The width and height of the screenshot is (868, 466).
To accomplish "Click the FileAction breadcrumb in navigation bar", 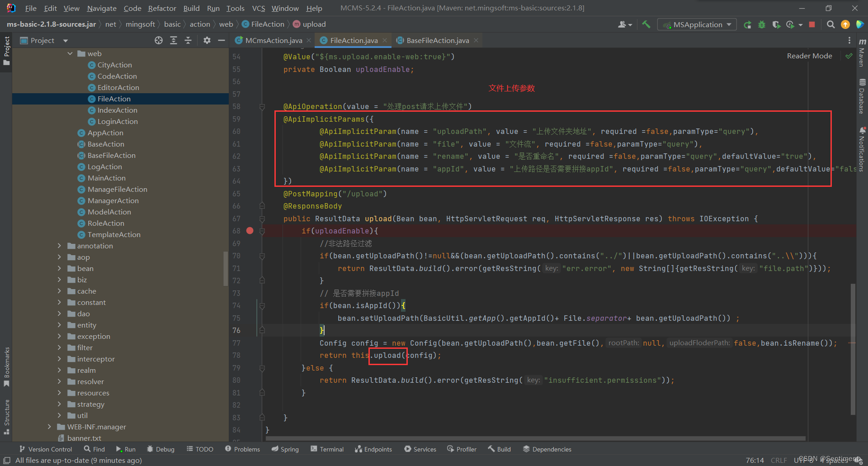I will click(263, 24).
